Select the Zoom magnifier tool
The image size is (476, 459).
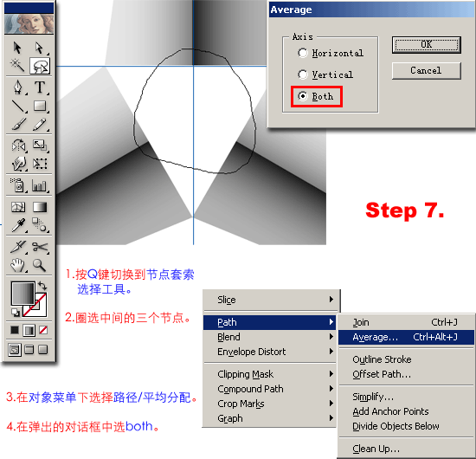[x=40, y=265]
